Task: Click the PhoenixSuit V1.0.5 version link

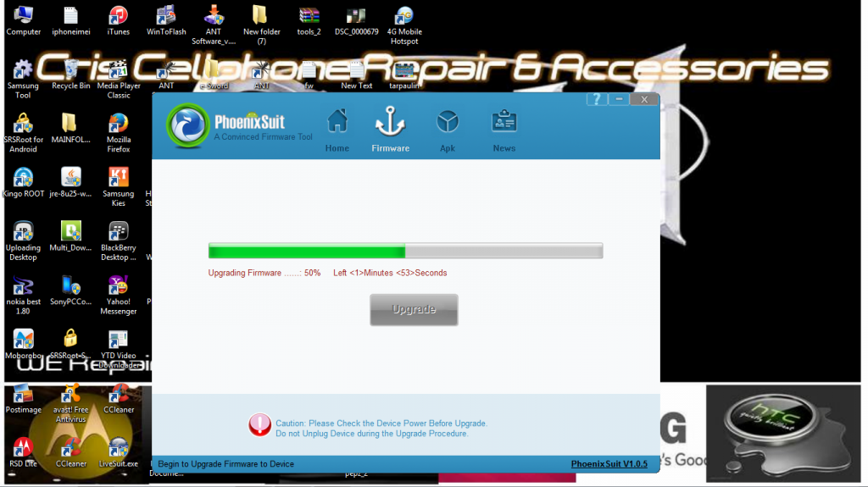Action: pyautogui.click(x=609, y=464)
